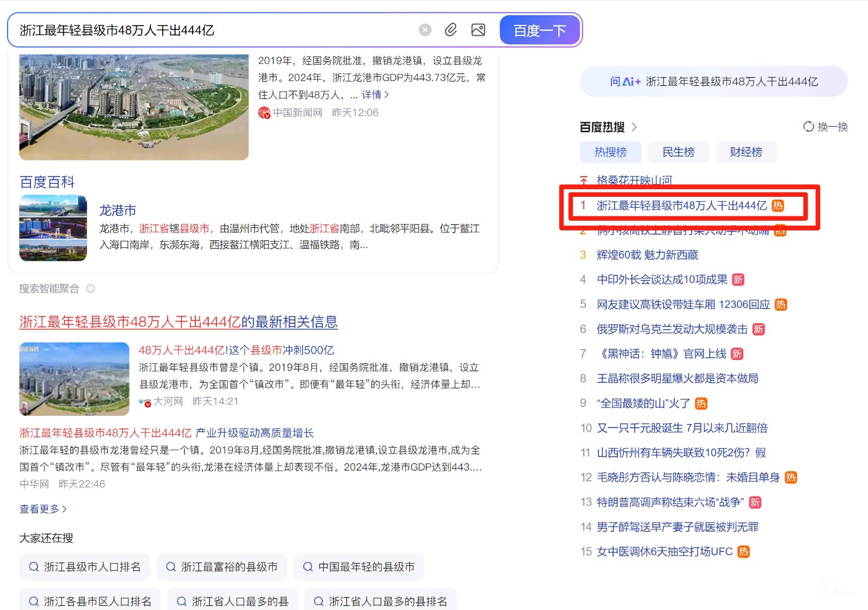Viewport: 868px width, 610px height.
Task: Click 热 badge on 高铁带娃车厢 item
Action: [781, 305]
